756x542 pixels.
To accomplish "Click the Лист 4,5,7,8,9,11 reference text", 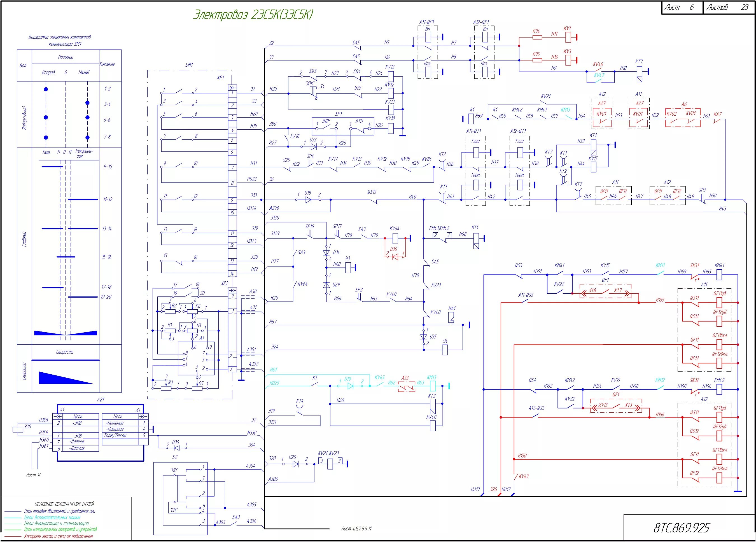I will click(356, 528).
